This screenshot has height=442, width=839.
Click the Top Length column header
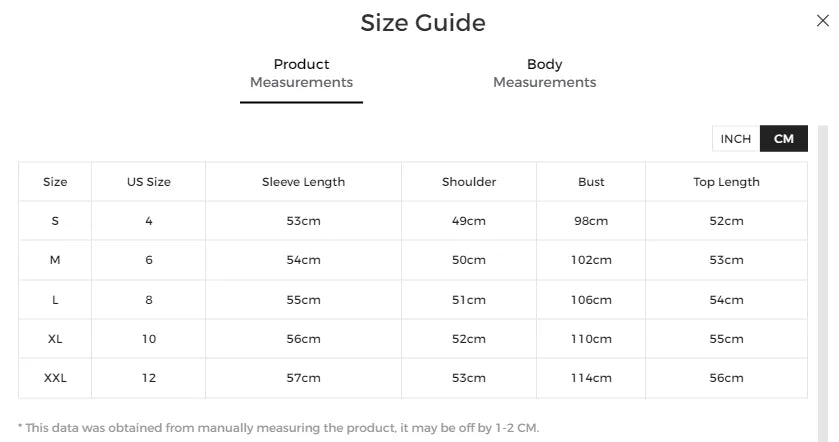click(x=726, y=182)
